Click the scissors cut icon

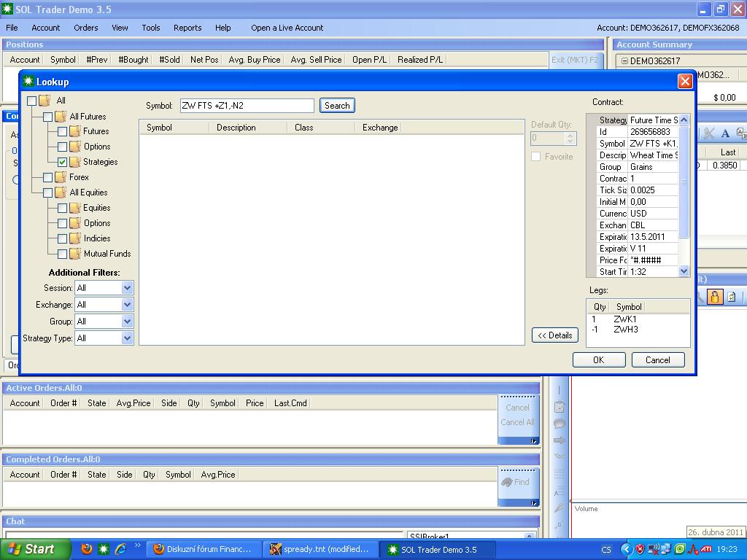coord(708,133)
